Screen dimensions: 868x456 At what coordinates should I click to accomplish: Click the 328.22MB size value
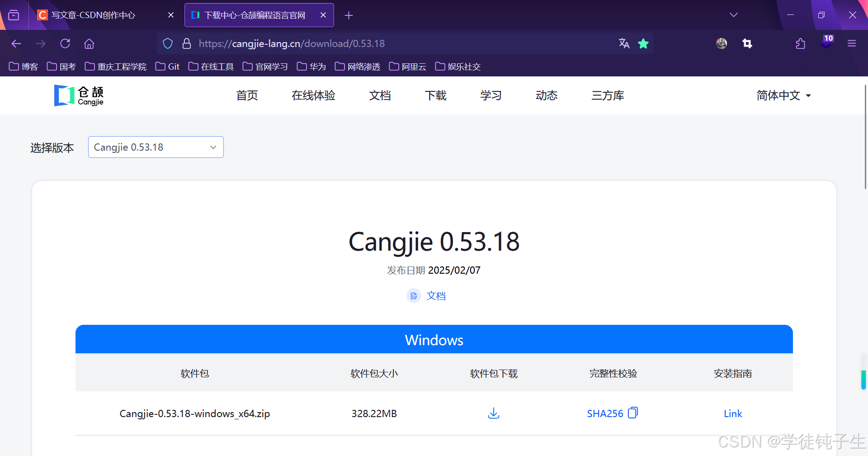point(374,413)
